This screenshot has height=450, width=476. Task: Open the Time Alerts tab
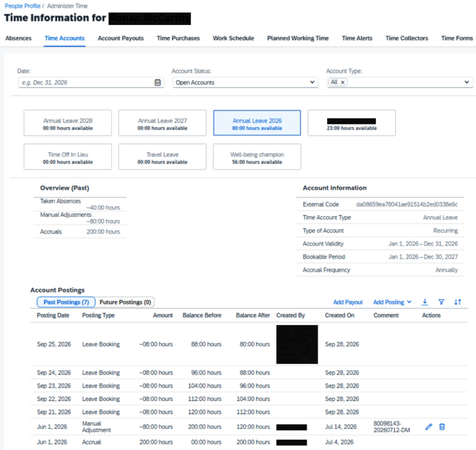coord(357,38)
